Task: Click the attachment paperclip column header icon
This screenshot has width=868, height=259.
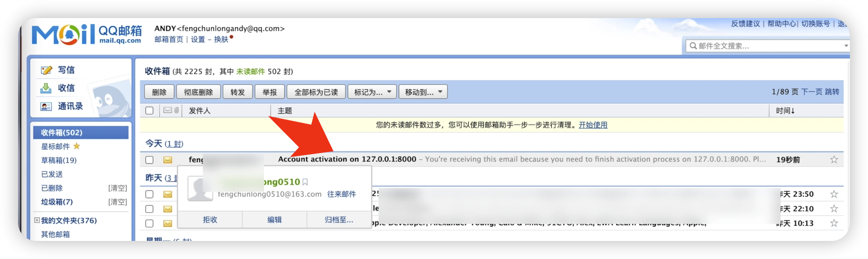Action: [x=177, y=110]
